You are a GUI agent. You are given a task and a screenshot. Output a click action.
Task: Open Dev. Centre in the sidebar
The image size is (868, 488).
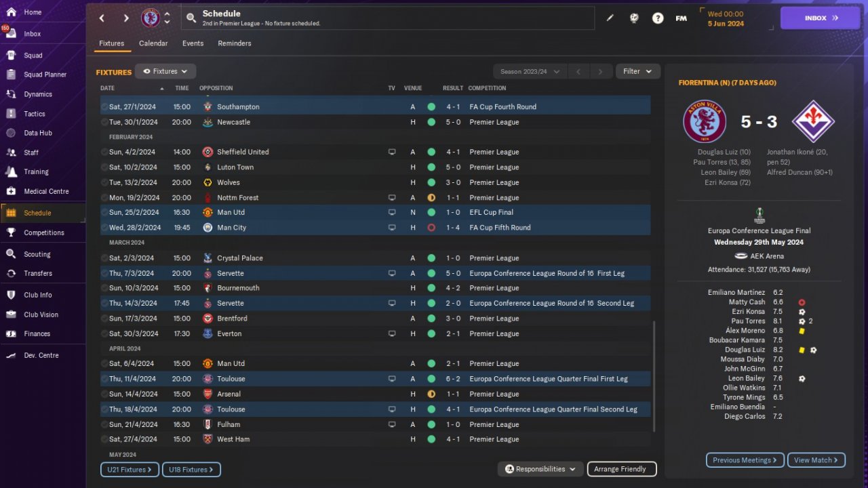(x=43, y=355)
